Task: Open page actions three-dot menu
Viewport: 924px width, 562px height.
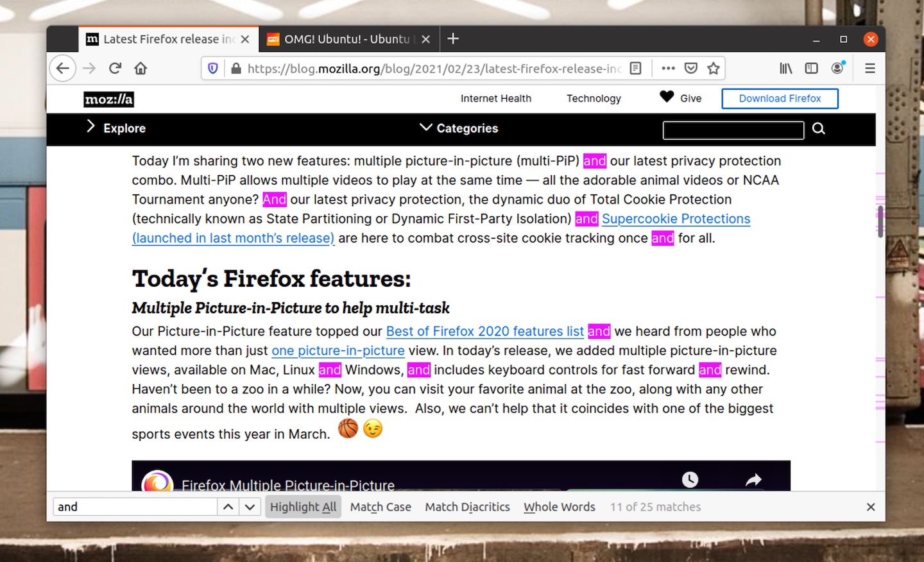Action: tap(668, 68)
